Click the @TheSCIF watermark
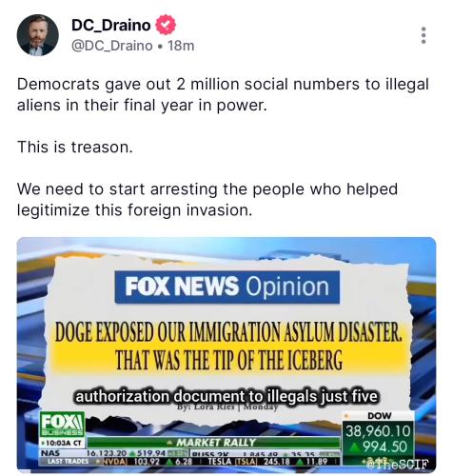This screenshot has height=476, width=453. [397, 465]
